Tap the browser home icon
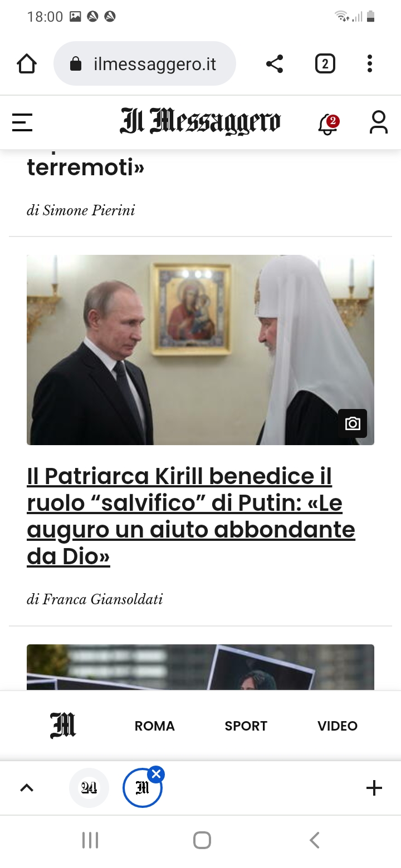 [x=27, y=64]
